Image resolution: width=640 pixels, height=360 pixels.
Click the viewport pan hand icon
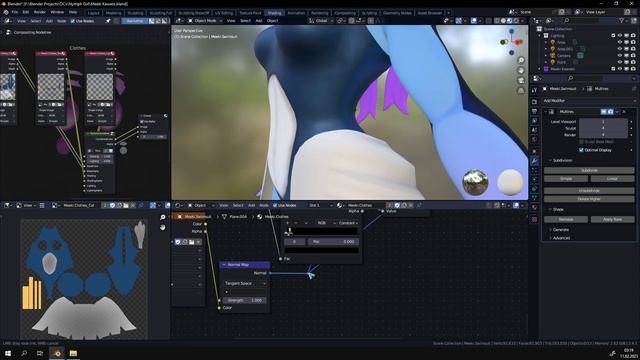521,71
